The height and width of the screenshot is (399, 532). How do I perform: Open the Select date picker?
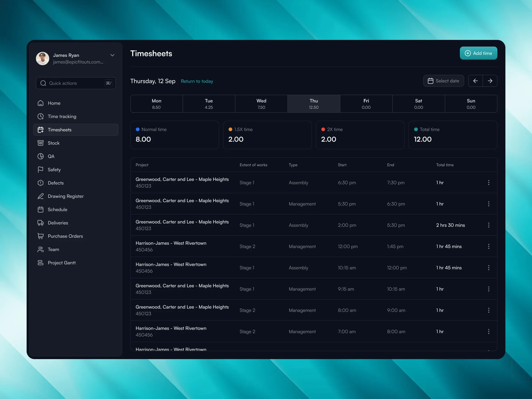click(x=444, y=81)
